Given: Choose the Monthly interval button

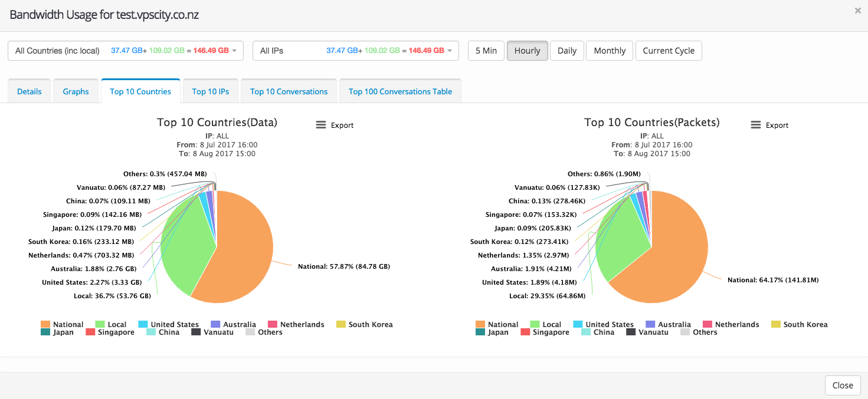Looking at the screenshot, I should coord(610,51).
